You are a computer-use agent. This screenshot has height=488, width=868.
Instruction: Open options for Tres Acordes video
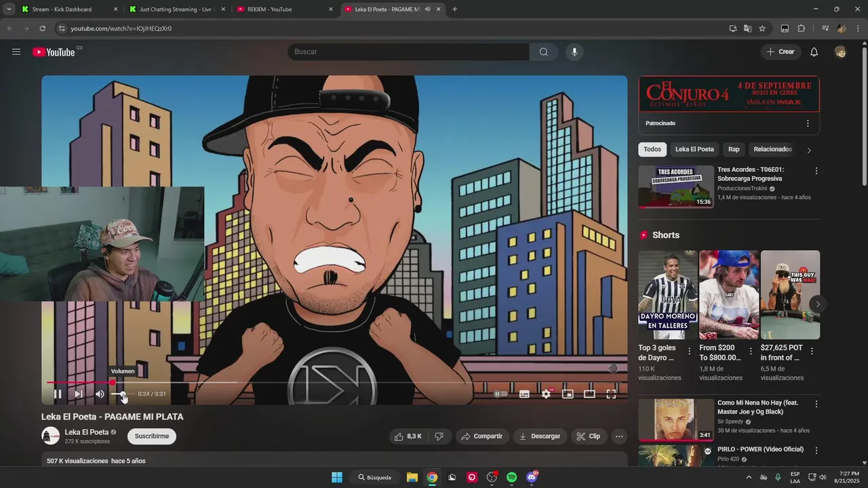(x=816, y=171)
